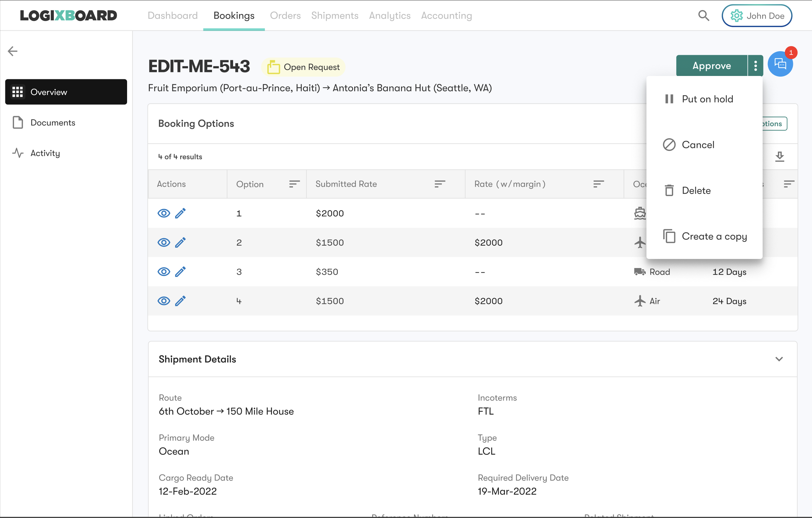Sort by Submitted Rate column
The width and height of the screenshot is (812, 518).
point(440,184)
